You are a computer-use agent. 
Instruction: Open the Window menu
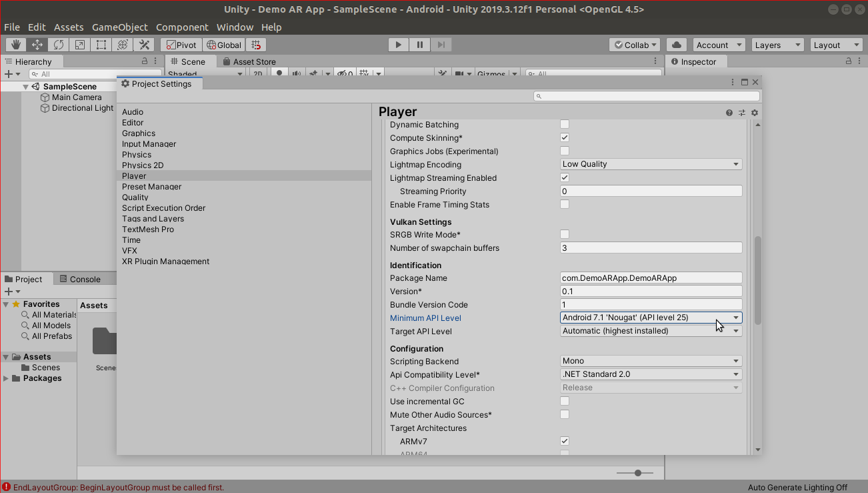coord(235,27)
